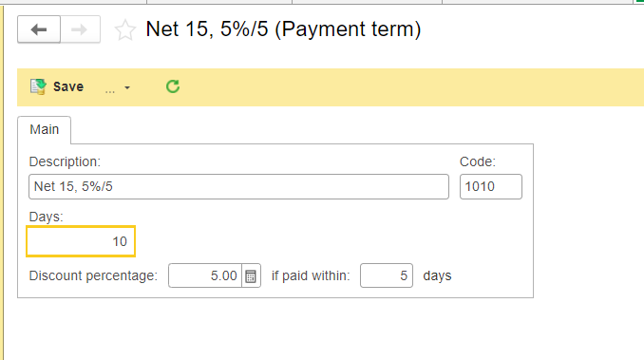Go forward with the right arrow button
644x360 pixels.
80,29
